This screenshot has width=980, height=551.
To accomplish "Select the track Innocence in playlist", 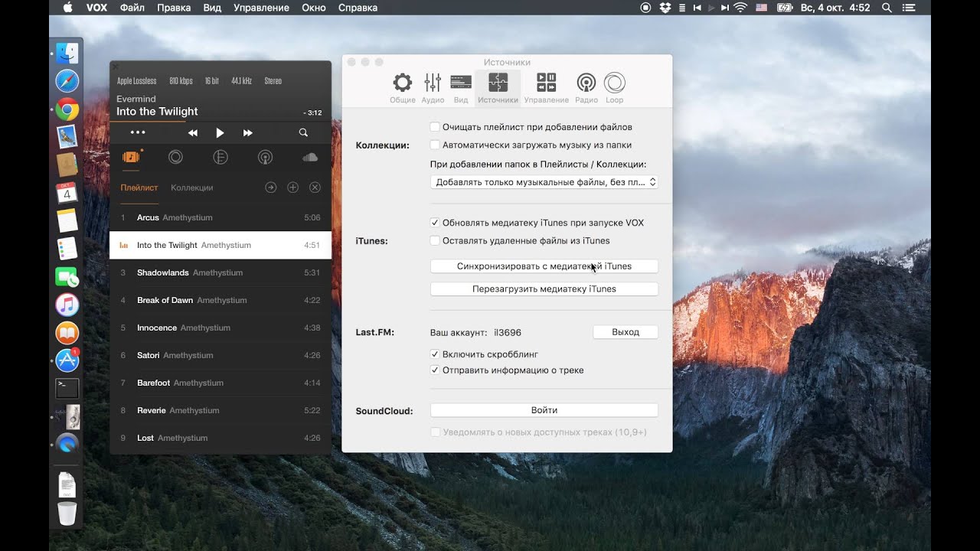I will (220, 328).
